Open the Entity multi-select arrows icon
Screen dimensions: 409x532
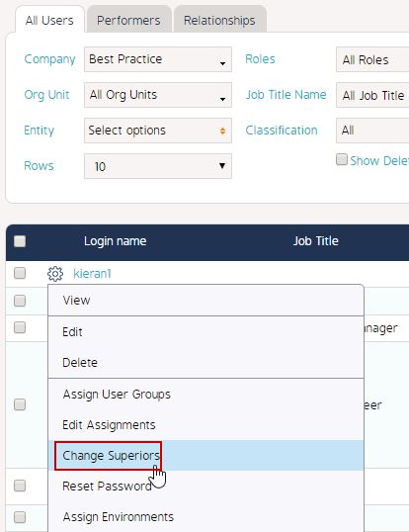(222, 131)
